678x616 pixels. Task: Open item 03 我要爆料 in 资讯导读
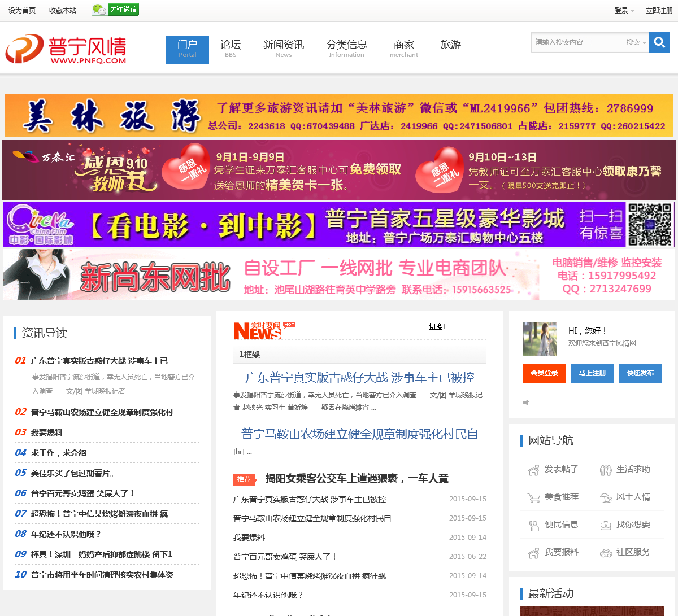tap(47, 432)
